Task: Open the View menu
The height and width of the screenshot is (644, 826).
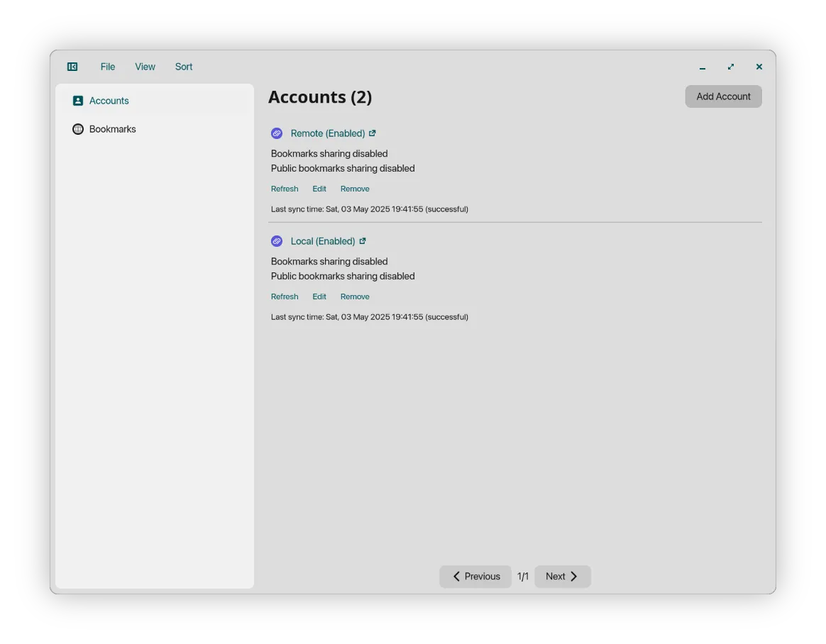Action: 145,67
